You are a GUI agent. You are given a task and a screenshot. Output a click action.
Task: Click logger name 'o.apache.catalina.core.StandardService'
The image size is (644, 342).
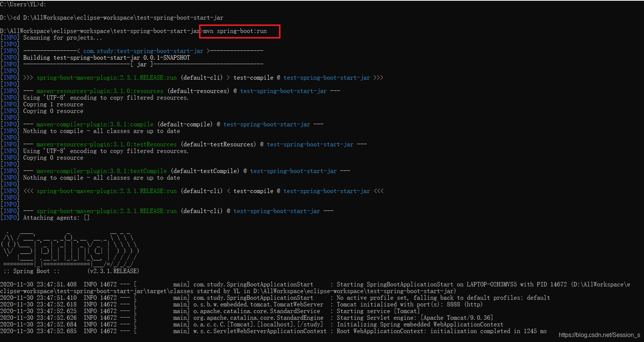(x=256, y=311)
